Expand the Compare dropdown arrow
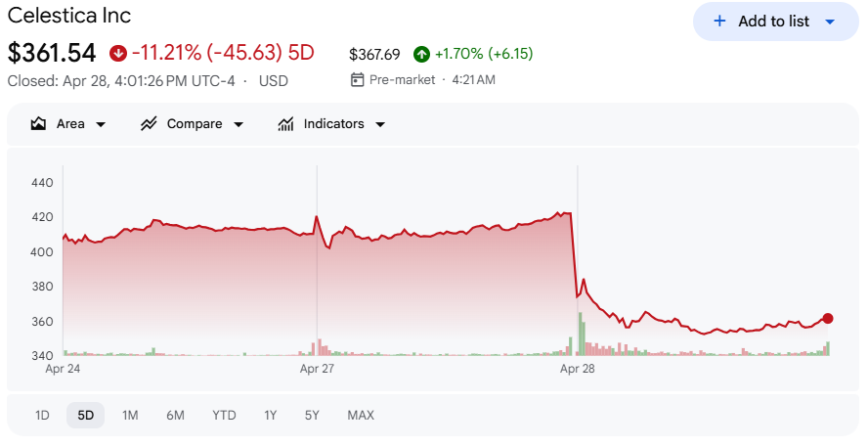The width and height of the screenshot is (868, 446). click(x=238, y=124)
